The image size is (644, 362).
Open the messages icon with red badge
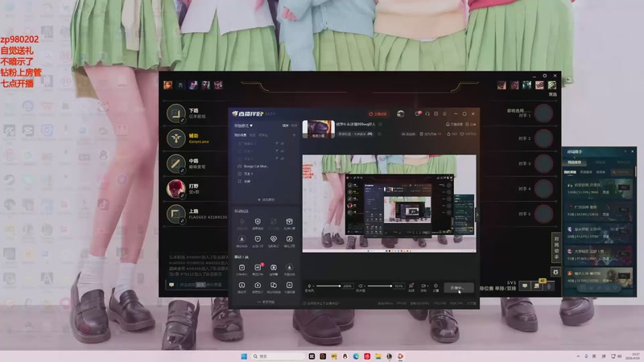(x=418, y=113)
